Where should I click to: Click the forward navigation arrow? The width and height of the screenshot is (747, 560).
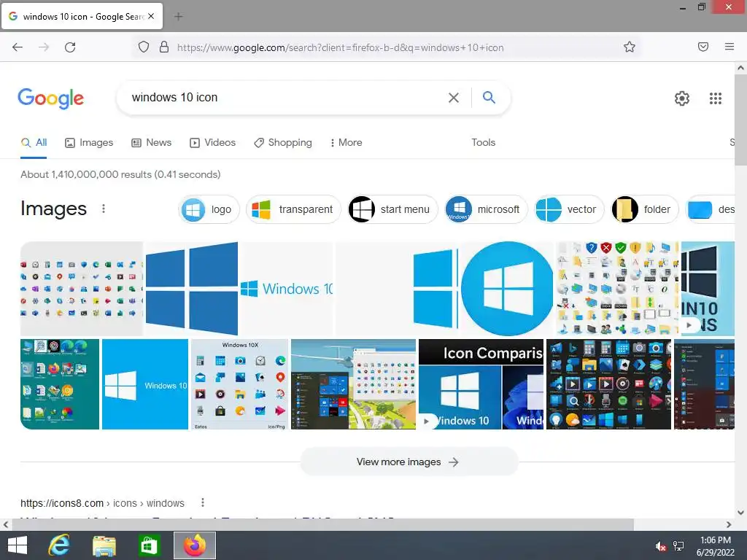pos(44,47)
